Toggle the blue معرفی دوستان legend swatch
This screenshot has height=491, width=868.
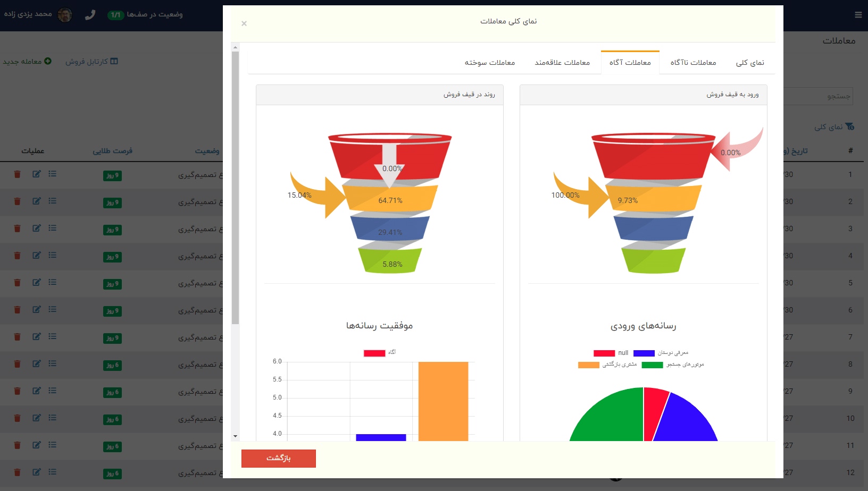point(644,353)
